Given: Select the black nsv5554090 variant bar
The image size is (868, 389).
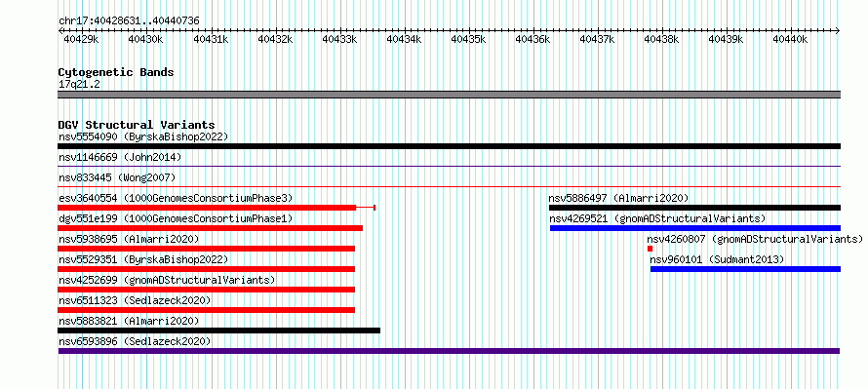Looking at the screenshot, I should point(449,146).
